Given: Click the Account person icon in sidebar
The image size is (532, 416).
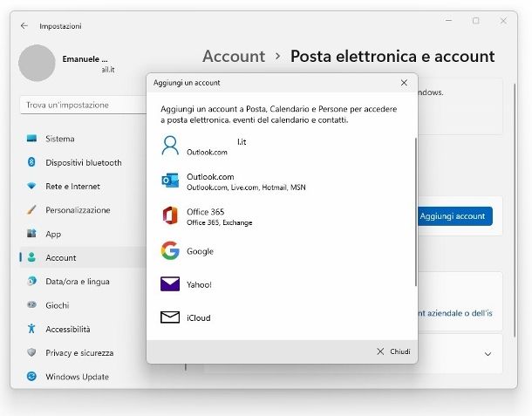Looking at the screenshot, I should pyautogui.click(x=31, y=257).
